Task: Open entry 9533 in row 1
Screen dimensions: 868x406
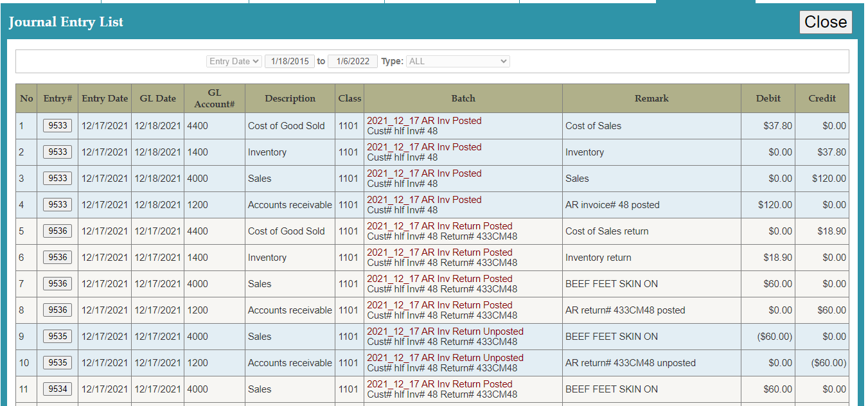Action: [x=58, y=126]
